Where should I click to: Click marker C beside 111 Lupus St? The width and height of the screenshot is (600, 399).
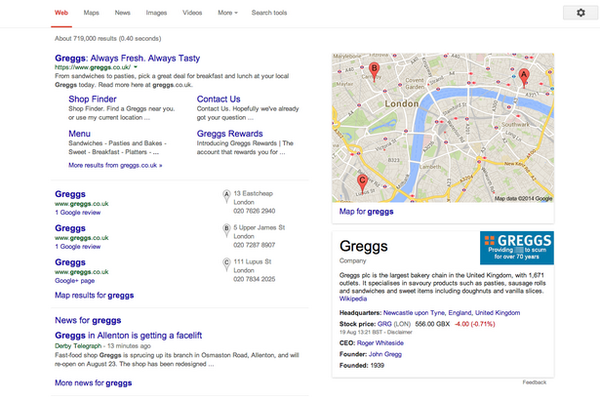[227, 264]
